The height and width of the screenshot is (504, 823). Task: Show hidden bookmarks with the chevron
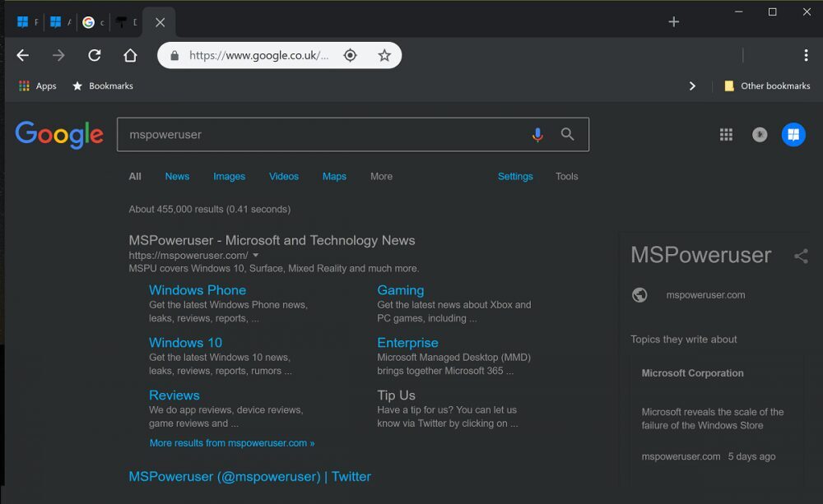(692, 86)
